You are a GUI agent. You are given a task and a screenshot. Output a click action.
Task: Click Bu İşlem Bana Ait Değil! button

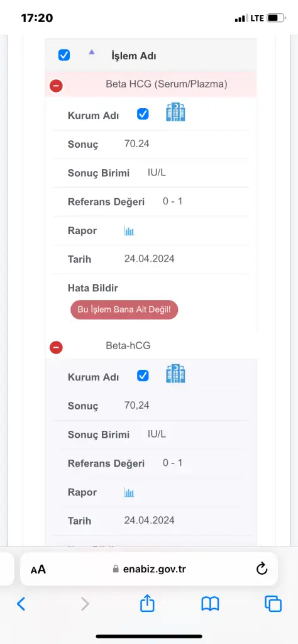pos(124,309)
